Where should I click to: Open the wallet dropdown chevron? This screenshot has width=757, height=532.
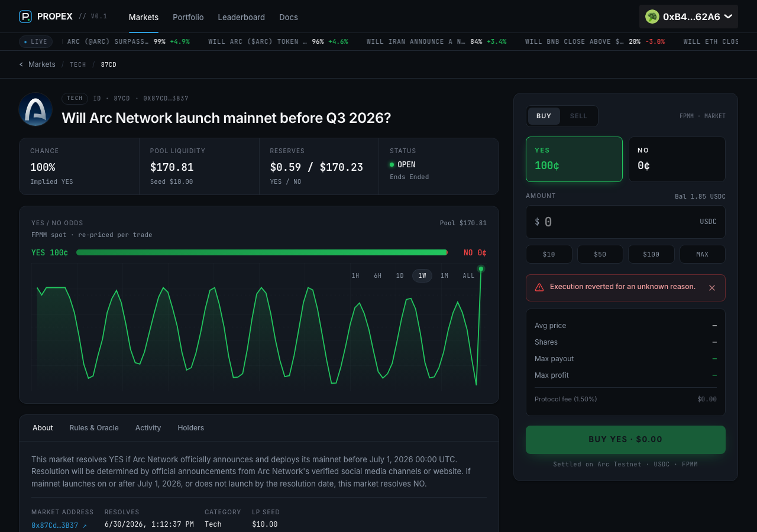coord(728,17)
